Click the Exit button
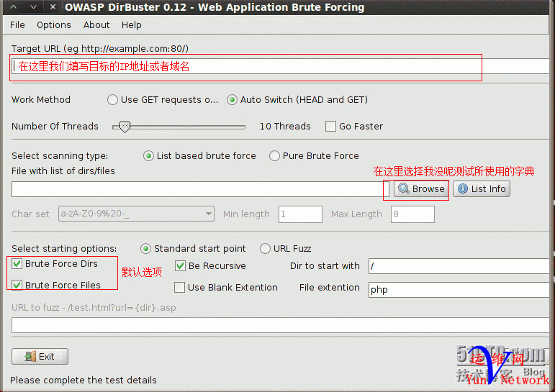 [x=40, y=356]
